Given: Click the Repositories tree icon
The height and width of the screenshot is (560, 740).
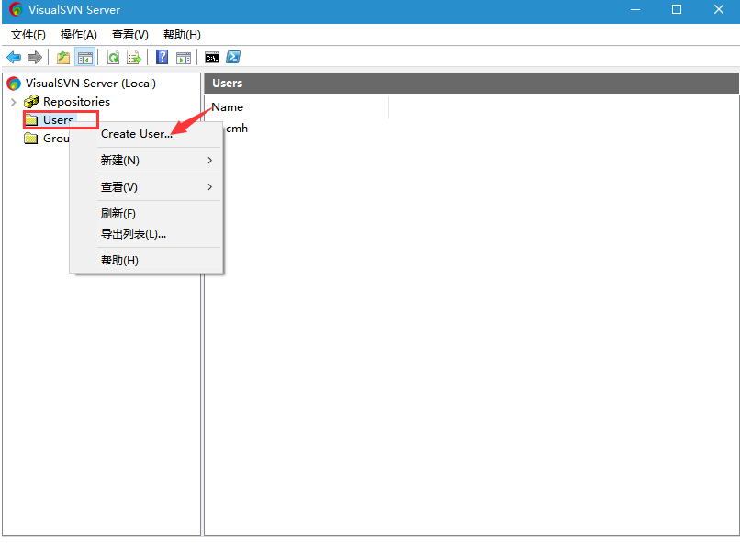Looking at the screenshot, I should (x=31, y=101).
